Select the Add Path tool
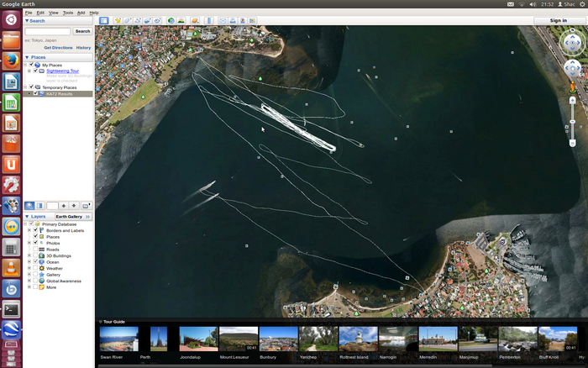 pos(138,20)
